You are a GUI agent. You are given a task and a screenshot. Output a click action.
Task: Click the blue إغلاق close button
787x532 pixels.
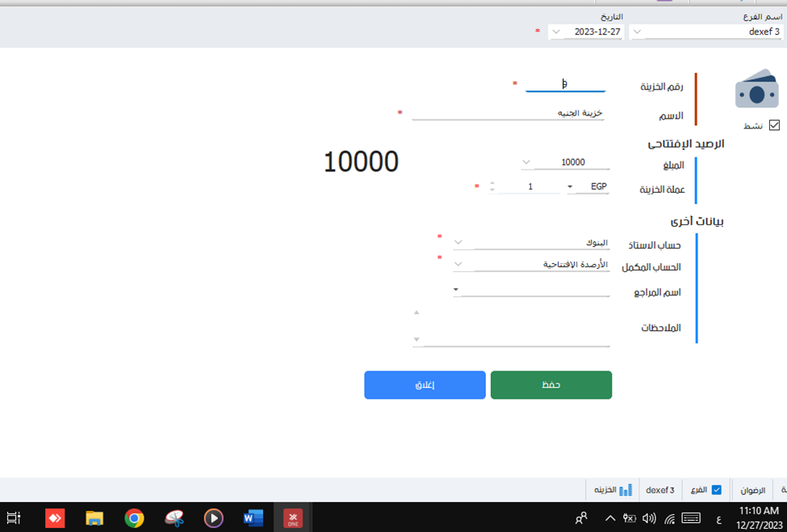click(x=425, y=385)
